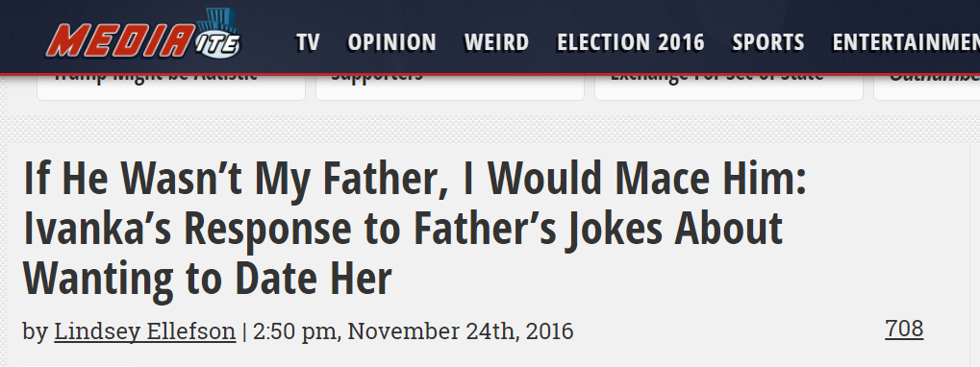Navigate to the SPORTS section
This screenshot has width=980, height=367.
click(x=768, y=42)
